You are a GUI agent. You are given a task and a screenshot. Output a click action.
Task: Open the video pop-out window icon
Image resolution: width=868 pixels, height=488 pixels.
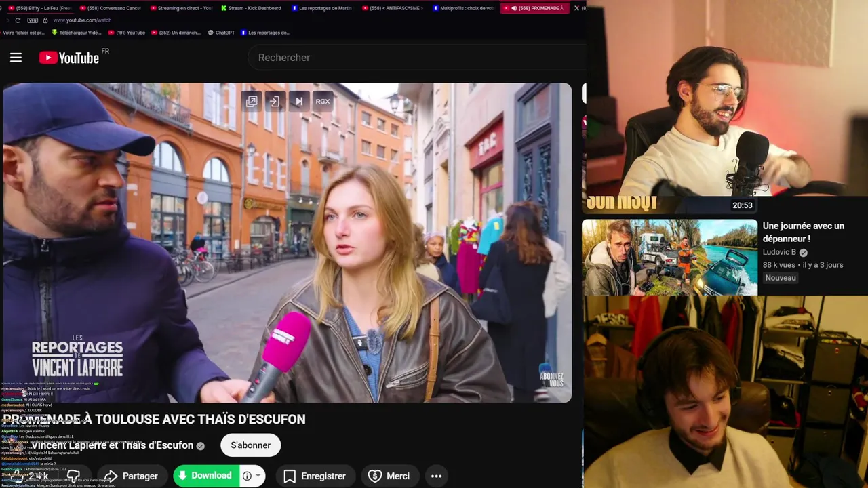(x=252, y=101)
